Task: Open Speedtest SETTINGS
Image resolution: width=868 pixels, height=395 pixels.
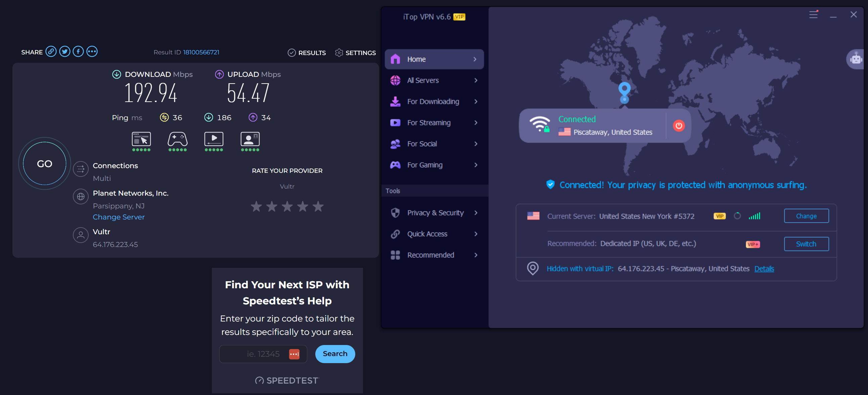Action: (x=356, y=53)
